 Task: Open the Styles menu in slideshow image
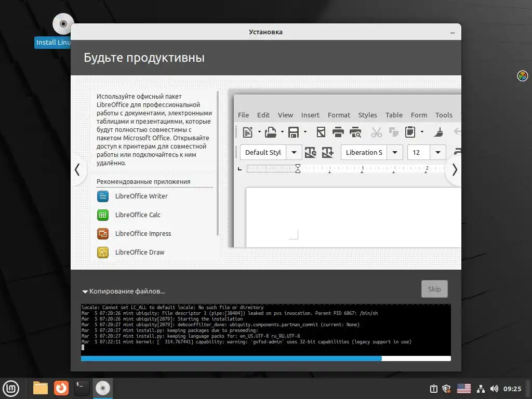pos(368,115)
